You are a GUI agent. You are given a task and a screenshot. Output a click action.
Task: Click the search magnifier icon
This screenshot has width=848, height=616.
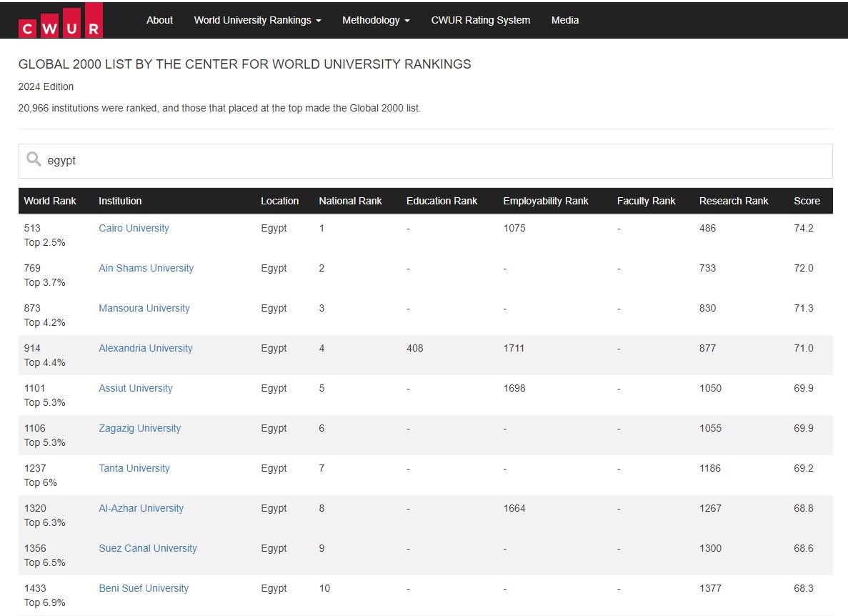(34, 159)
